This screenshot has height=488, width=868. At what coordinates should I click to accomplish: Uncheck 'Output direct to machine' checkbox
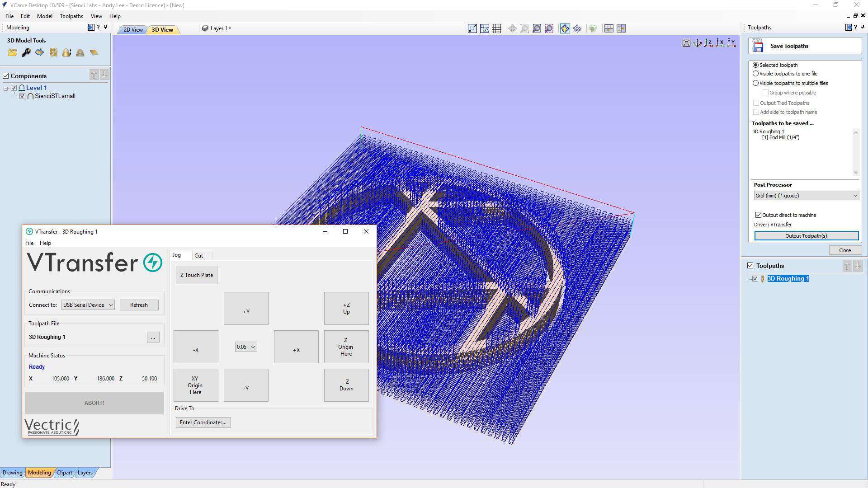pyautogui.click(x=758, y=215)
